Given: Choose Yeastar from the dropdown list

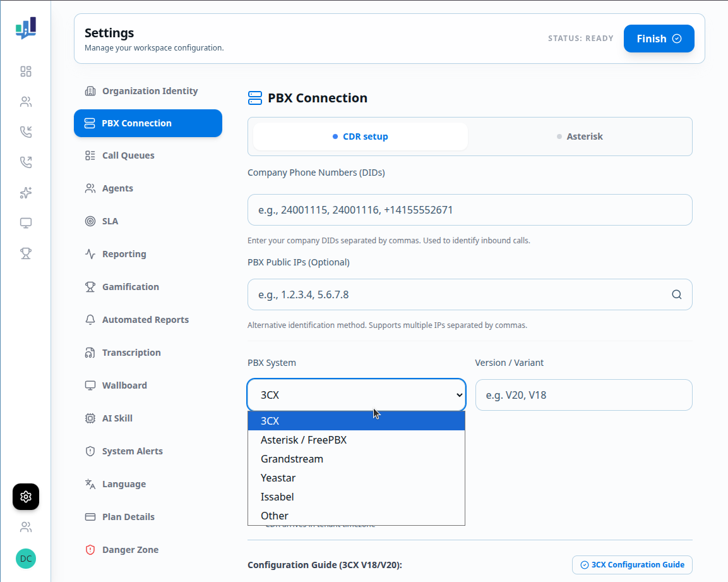Looking at the screenshot, I should 356,478.
